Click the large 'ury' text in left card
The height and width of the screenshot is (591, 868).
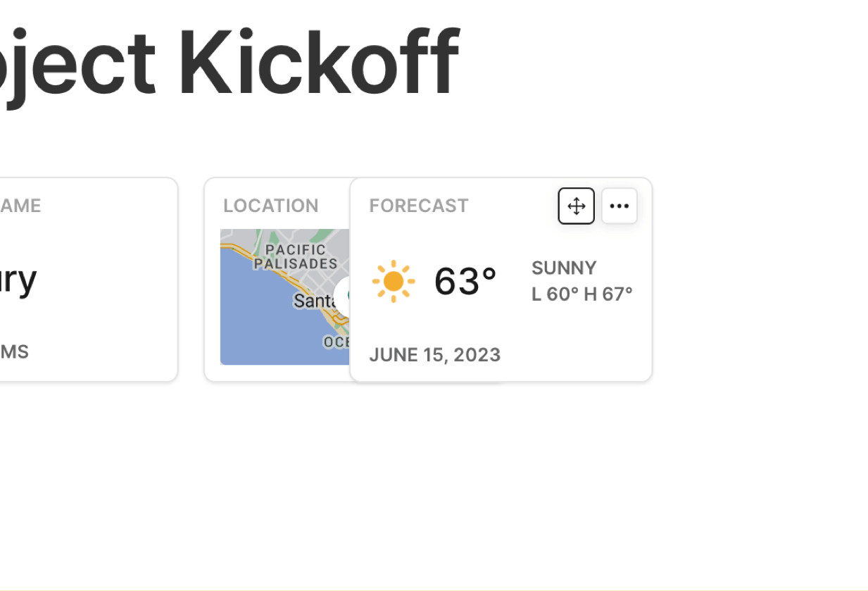(x=18, y=279)
